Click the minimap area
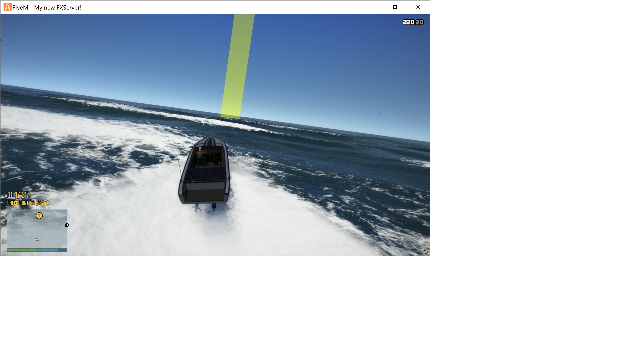The image size is (644, 362). point(37,229)
